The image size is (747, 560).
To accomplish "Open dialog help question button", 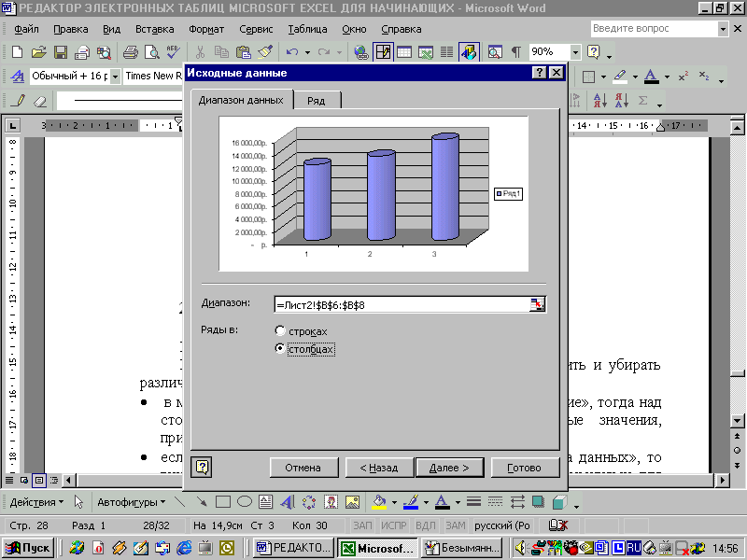I will tap(202, 468).
